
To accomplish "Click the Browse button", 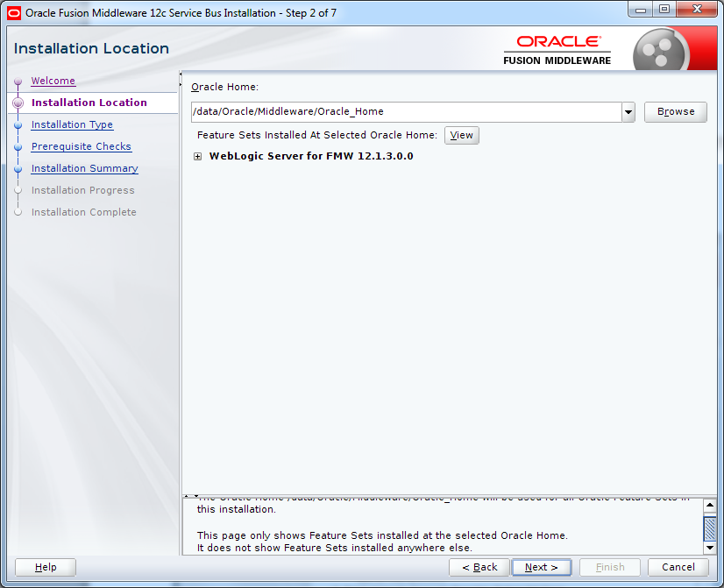I will 676,112.
